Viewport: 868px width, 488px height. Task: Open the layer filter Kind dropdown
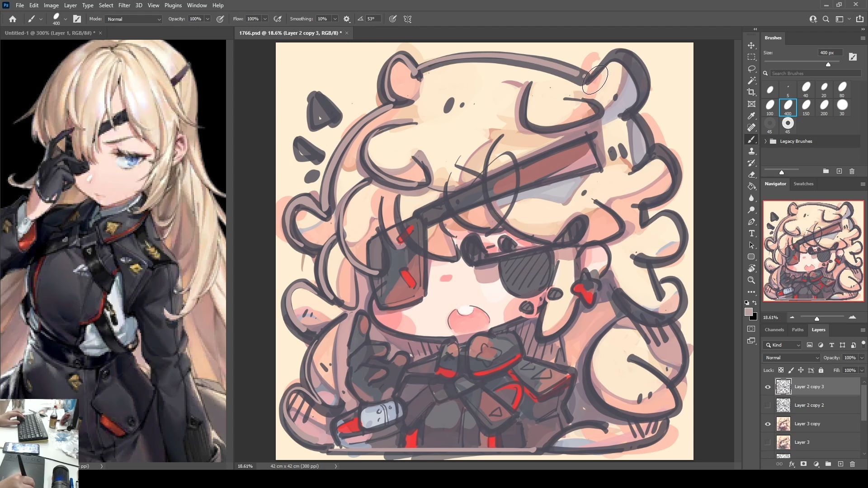pos(783,345)
